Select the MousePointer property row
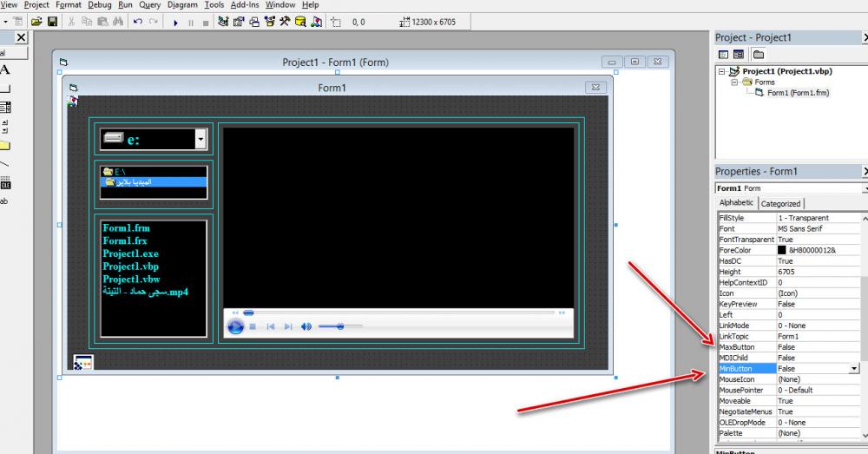Image resolution: width=868 pixels, height=454 pixels. (789, 391)
